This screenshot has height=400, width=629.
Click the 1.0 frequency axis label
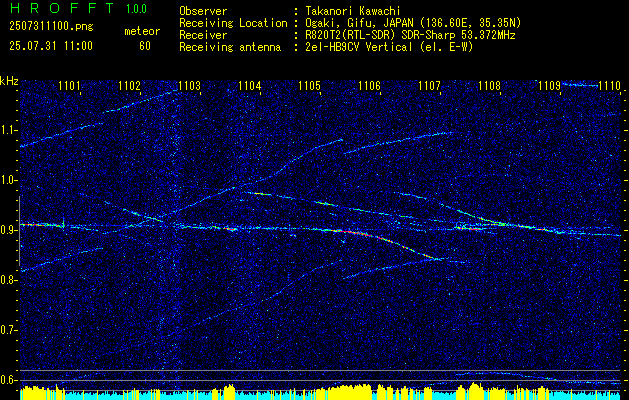point(9,180)
